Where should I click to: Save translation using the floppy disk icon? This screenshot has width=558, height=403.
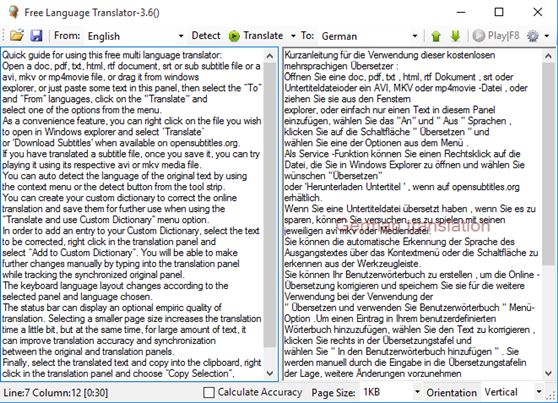coord(36,36)
